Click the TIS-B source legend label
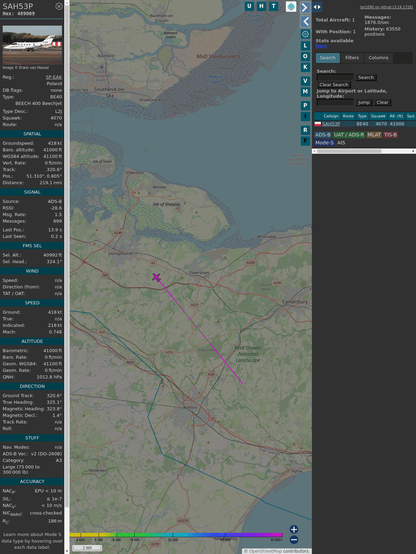This screenshot has height=554, width=416. click(x=390, y=135)
